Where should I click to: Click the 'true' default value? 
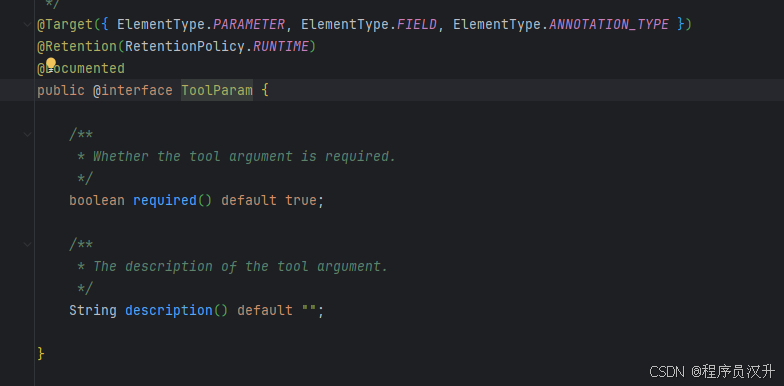click(301, 200)
